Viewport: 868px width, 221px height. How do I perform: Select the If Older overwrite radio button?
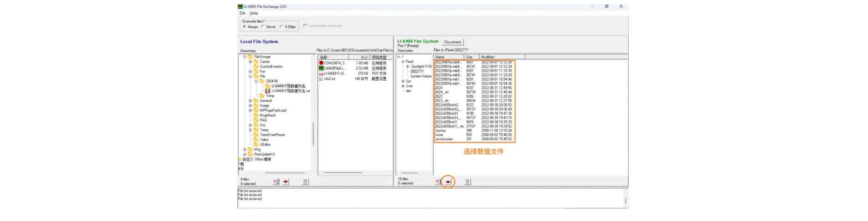coord(281,27)
